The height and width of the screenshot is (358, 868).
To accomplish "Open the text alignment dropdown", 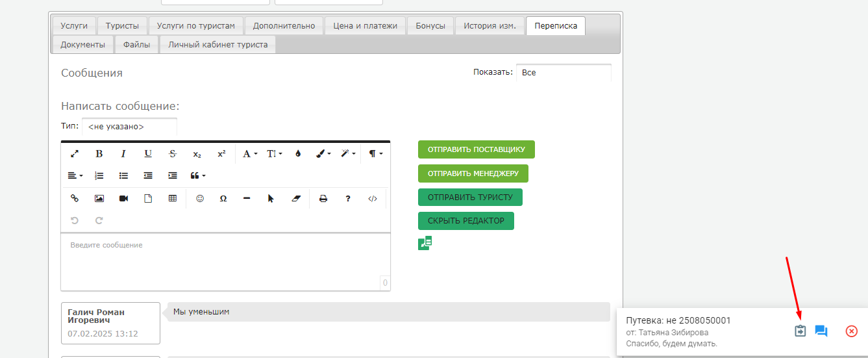I will (75, 175).
